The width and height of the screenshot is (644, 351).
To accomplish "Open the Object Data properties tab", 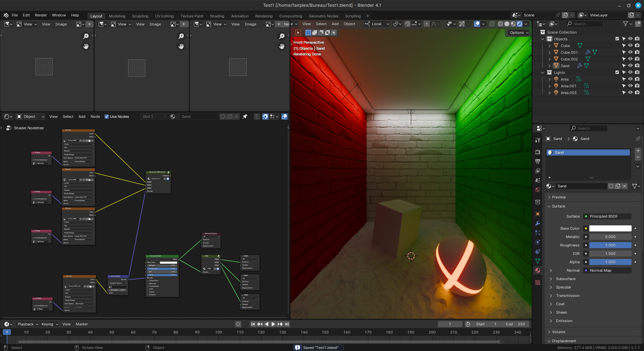I will coord(538,261).
